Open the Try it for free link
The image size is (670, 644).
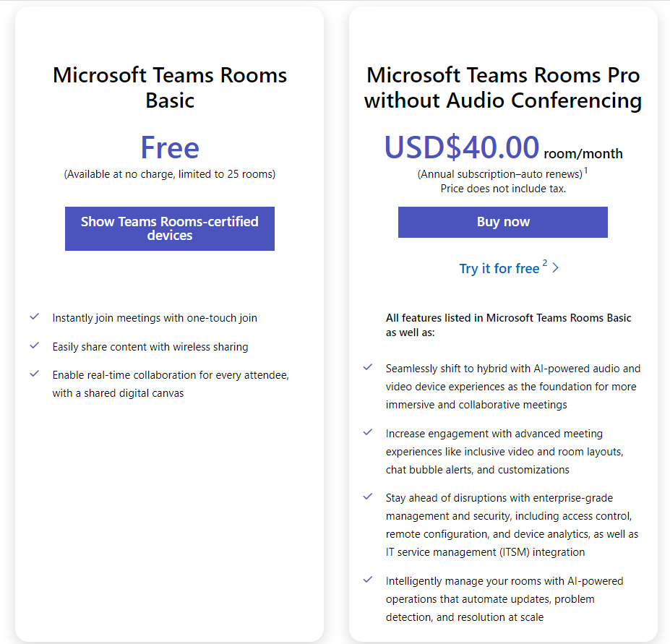click(x=499, y=269)
